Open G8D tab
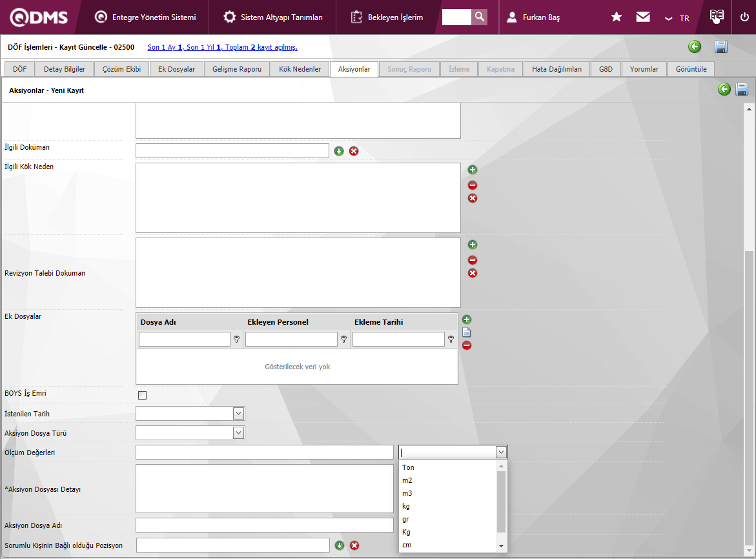 606,69
